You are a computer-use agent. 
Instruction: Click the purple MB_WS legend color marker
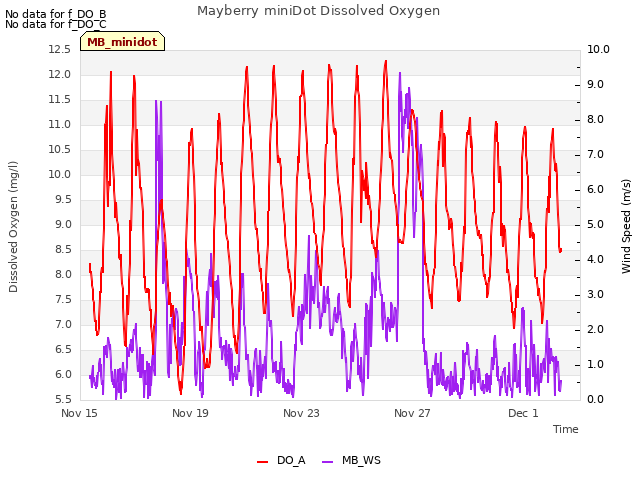coord(328,462)
